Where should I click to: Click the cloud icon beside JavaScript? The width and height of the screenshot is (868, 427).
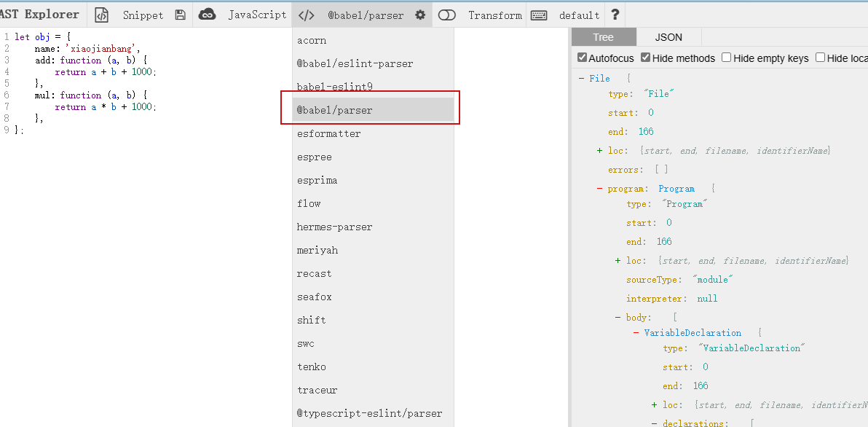pyautogui.click(x=208, y=15)
